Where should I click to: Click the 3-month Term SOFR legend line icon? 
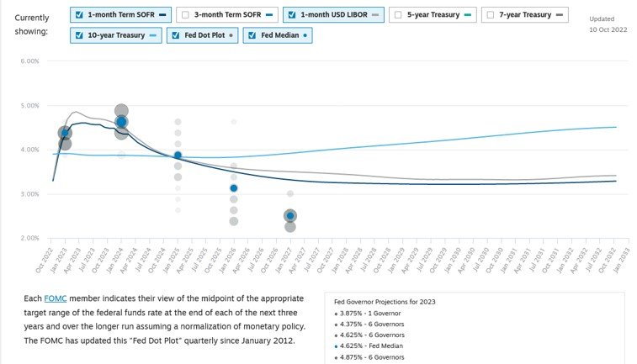(x=268, y=15)
